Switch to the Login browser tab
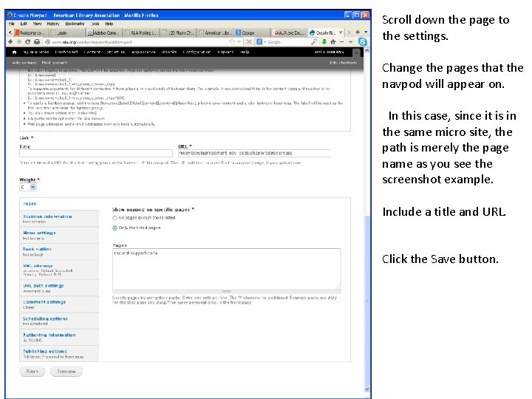532x399 pixels. click(66, 33)
